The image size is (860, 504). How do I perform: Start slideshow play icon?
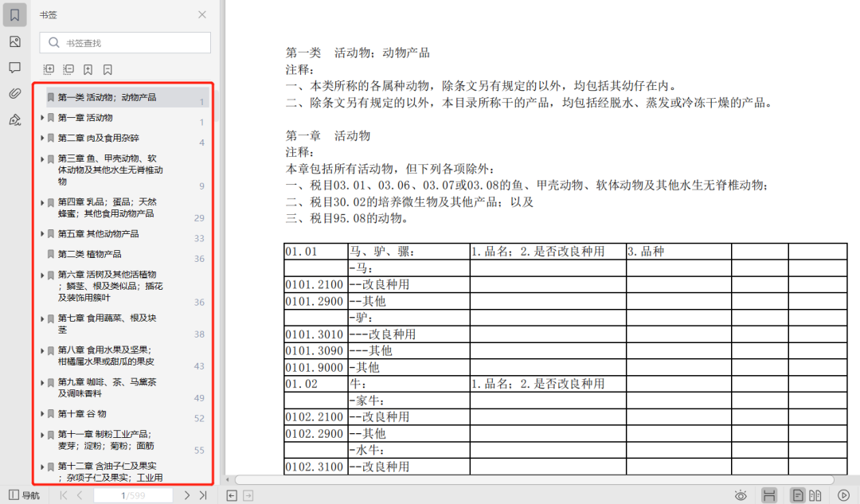tap(844, 495)
